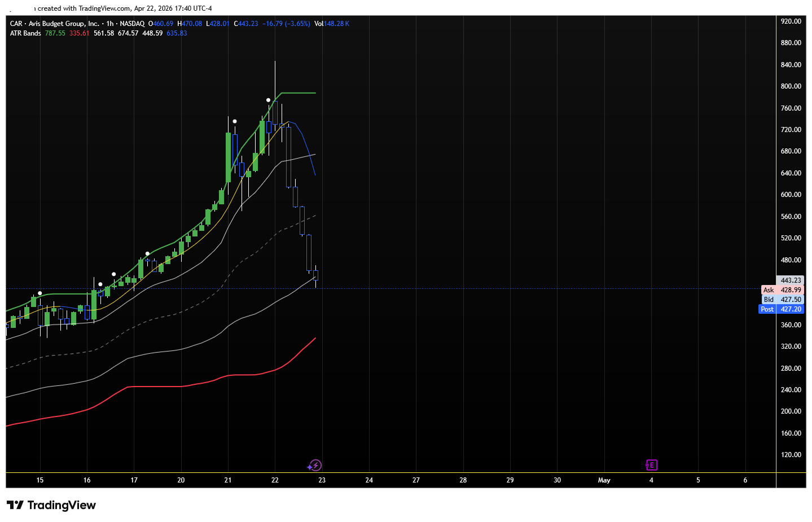The image size is (812, 522).
Task: Select the CAR Avis Budget Group symbol title
Action: (55, 24)
